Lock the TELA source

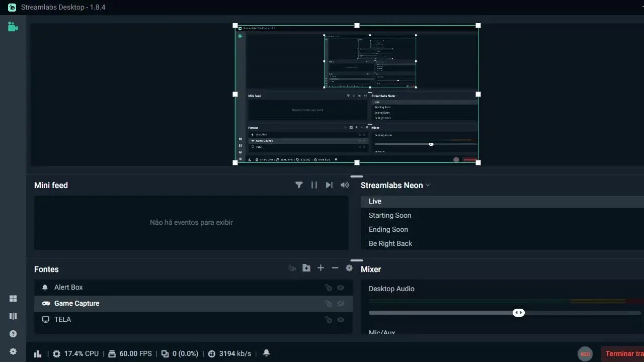pyautogui.click(x=329, y=320)
